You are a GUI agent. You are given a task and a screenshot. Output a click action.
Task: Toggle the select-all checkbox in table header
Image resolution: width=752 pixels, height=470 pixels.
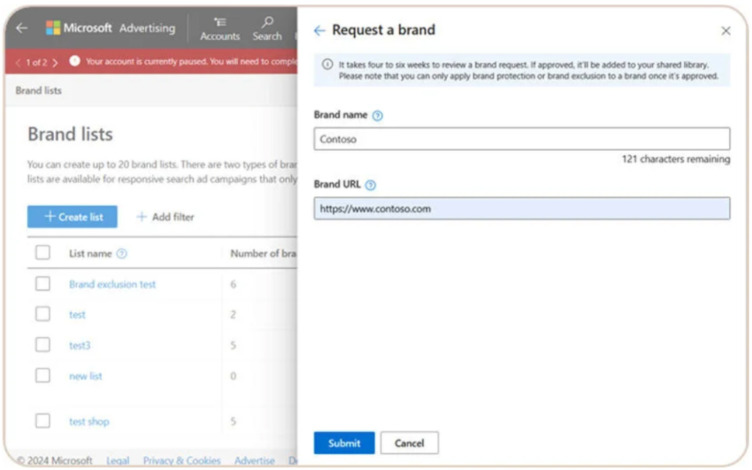tap(43, 252)
